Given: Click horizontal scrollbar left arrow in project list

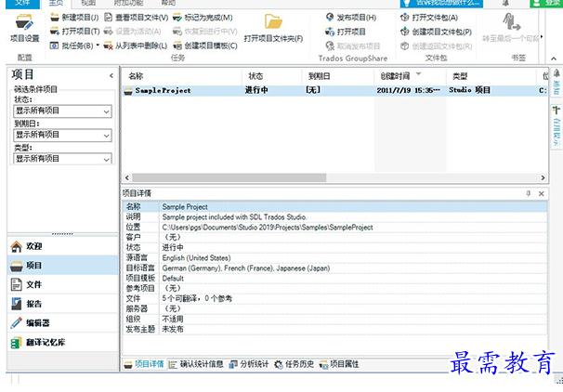Looking at the screenshot, I should pyautogui.click(x=127, y=177).
